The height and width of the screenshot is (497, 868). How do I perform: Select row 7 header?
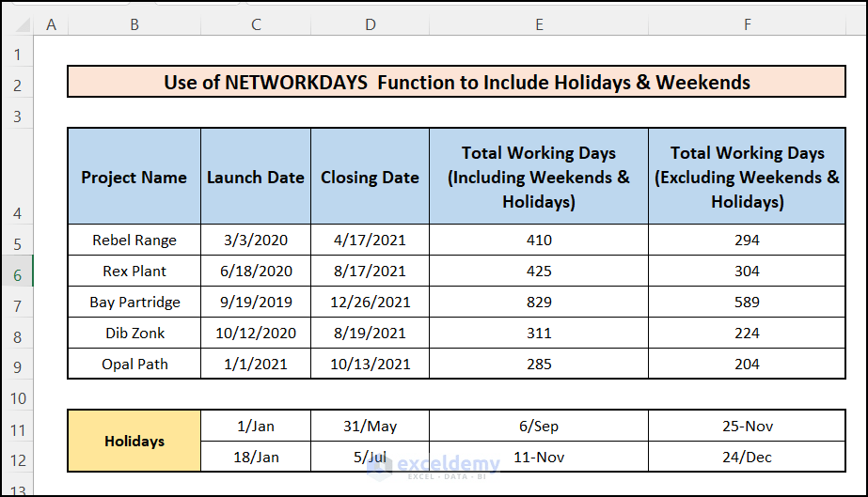[17, 302]
